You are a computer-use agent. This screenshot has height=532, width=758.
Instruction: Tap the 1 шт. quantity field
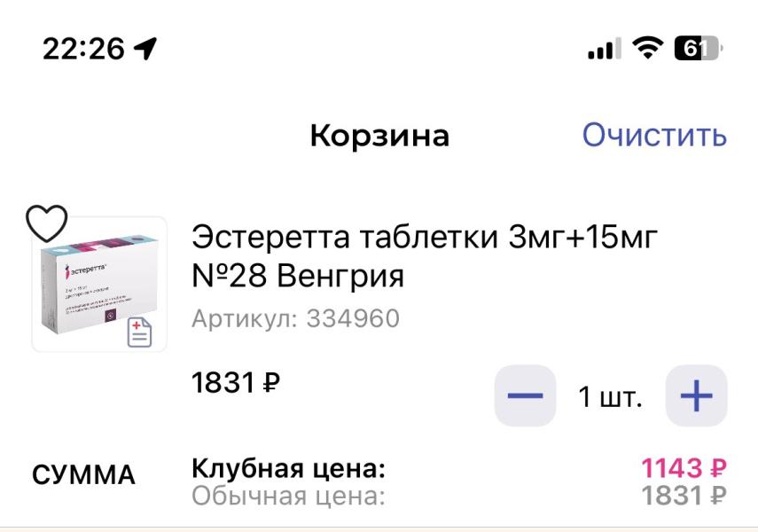click(x=609, y=396)
